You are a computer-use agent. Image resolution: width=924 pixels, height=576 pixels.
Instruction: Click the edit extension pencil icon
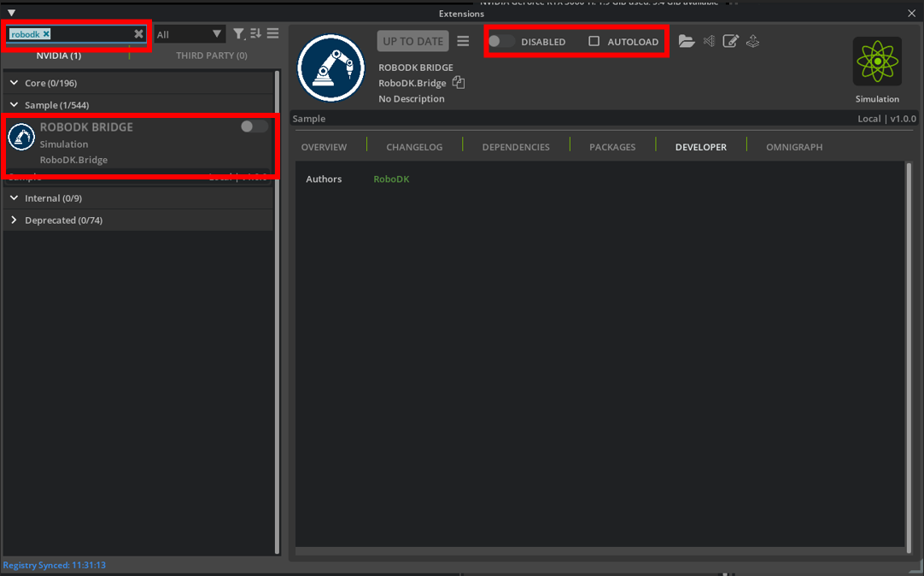[730, 41]
